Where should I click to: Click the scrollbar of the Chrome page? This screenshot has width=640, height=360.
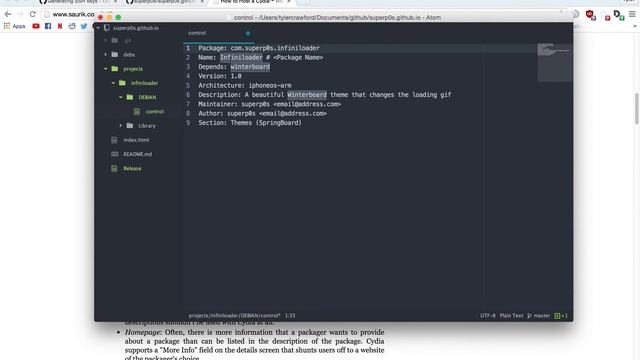[x=637, y=109]
